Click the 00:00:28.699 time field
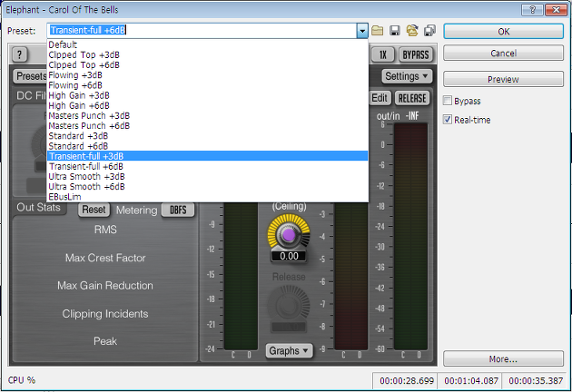Screen dimensions: 572x392 click(x=407, y=381)
